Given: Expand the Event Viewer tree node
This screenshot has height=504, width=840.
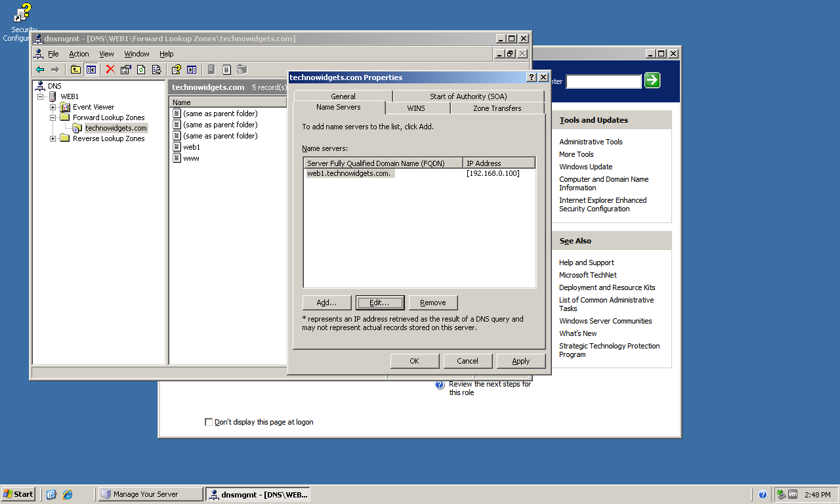Looking at the screenshot, I should [x=53, y=107].
